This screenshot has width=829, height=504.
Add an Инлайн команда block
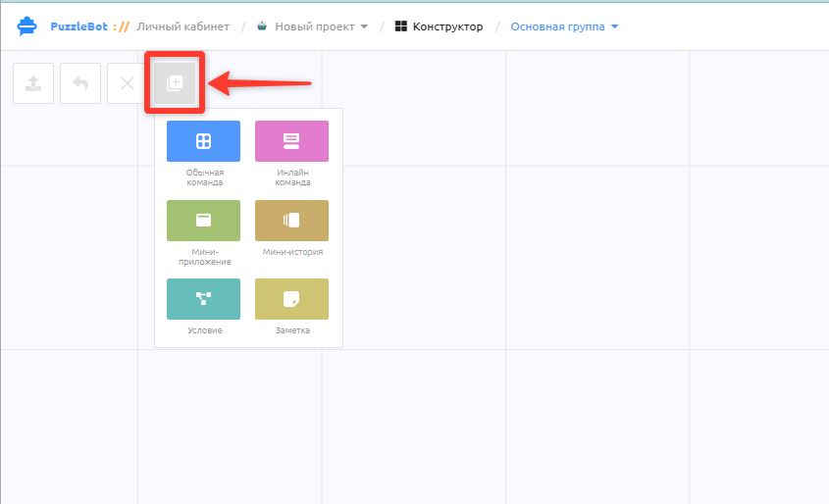point(291,141)
